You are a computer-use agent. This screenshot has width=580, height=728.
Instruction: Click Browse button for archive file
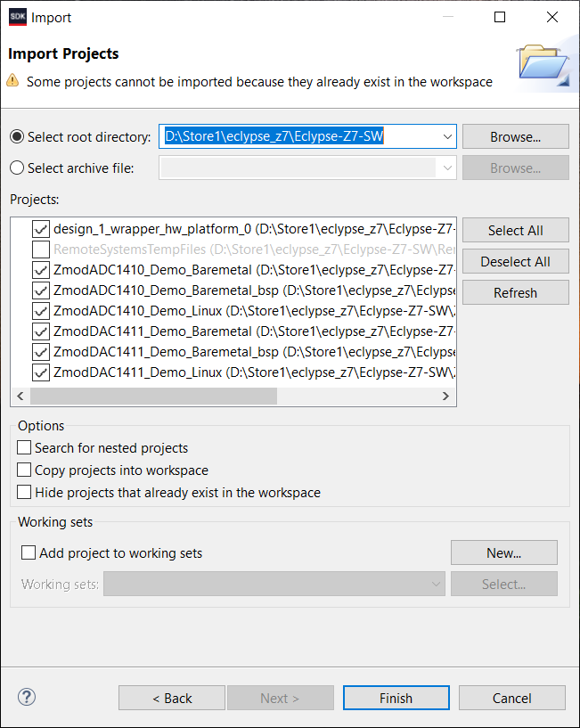[516, 168]
